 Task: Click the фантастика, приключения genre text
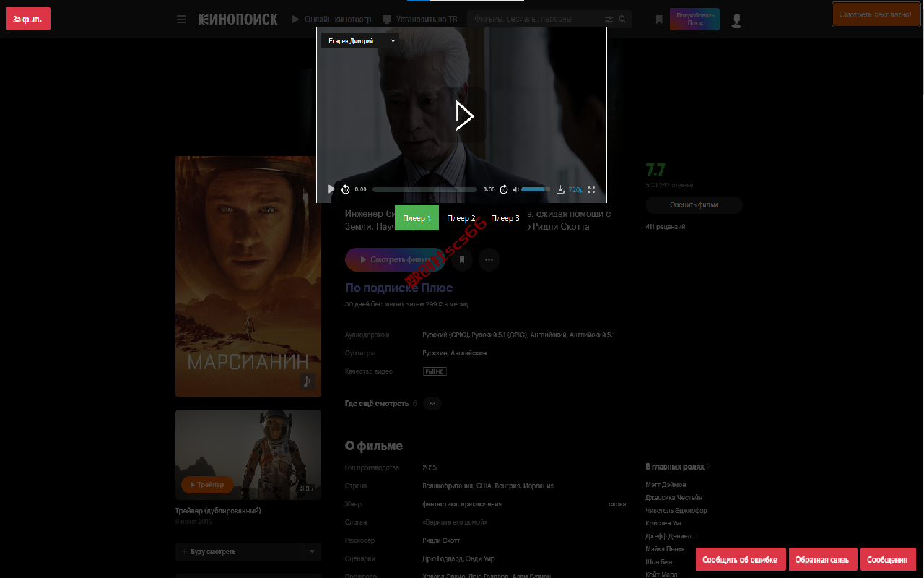coord(462,504)
